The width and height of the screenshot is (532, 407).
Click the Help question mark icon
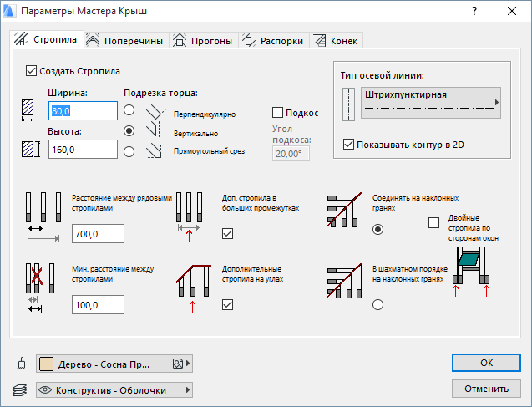[474, 12]
